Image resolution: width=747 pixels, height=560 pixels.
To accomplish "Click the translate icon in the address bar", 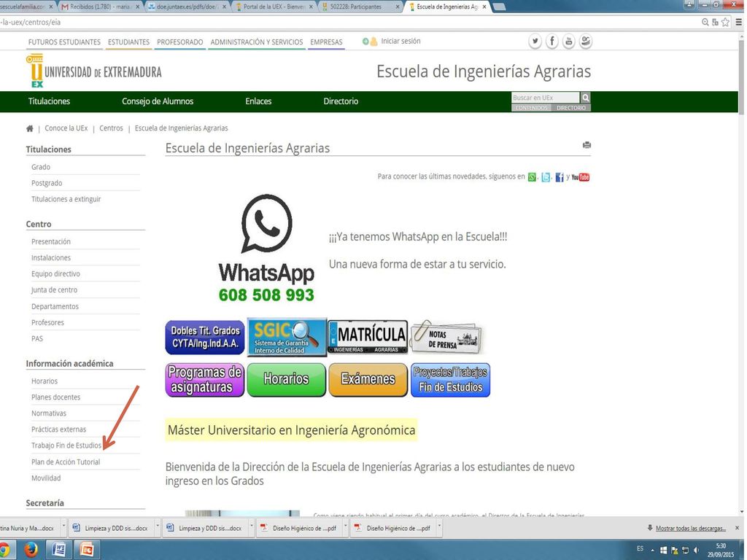I will pyautogui.click(x=715, y=22).
